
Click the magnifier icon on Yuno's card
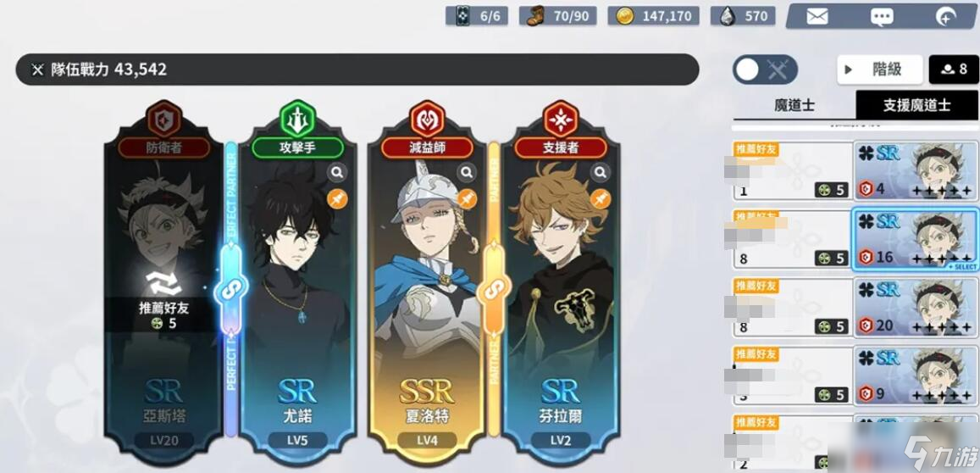(x=337, y=172)
